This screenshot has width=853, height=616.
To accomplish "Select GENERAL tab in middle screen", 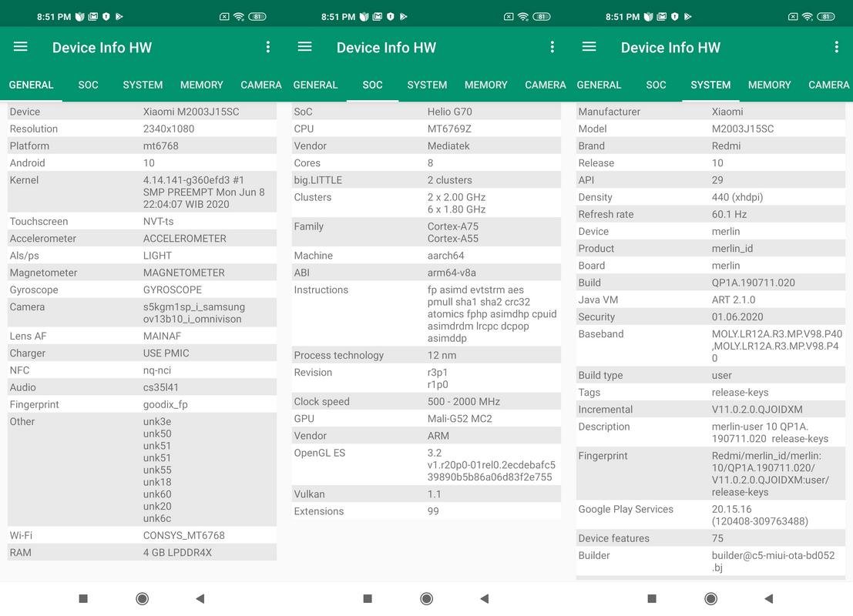I will coord(315,85).
